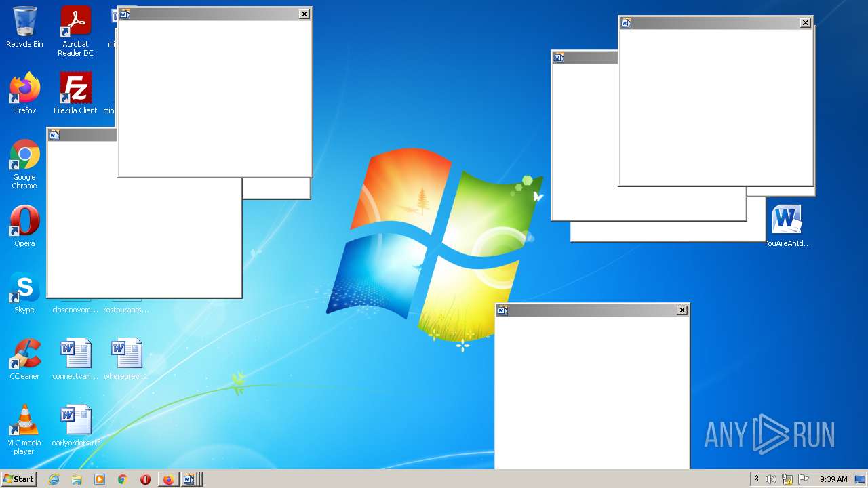Viewport: 868px width, 488px height.
Task: Open Windows Media Player from the taskbar
Action: (x=100, y=479)
